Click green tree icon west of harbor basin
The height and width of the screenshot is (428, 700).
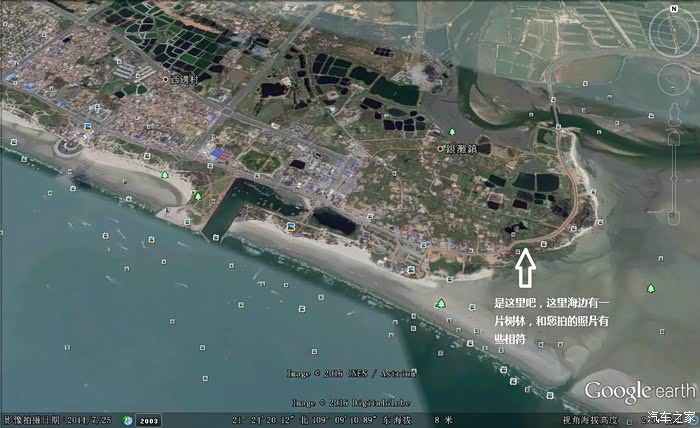tap(198, 196)
